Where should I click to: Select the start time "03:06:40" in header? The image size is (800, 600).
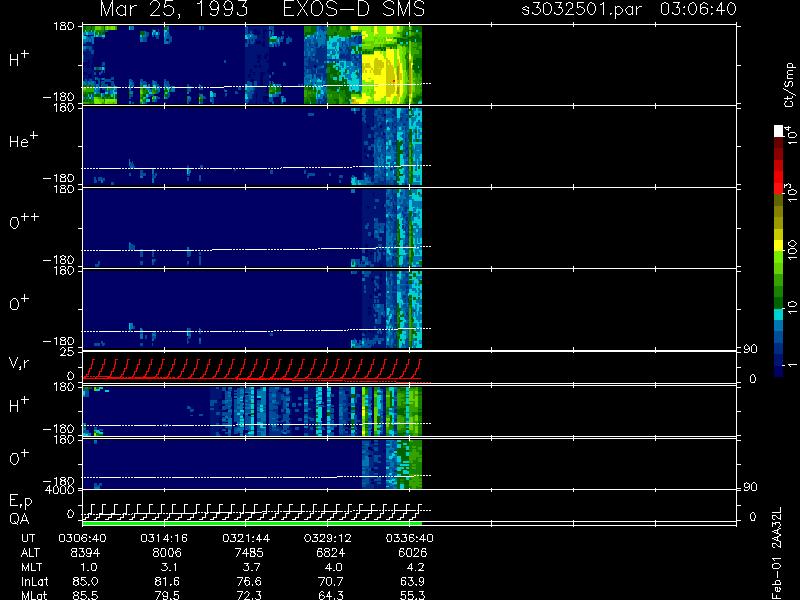(x=698, y=9)
